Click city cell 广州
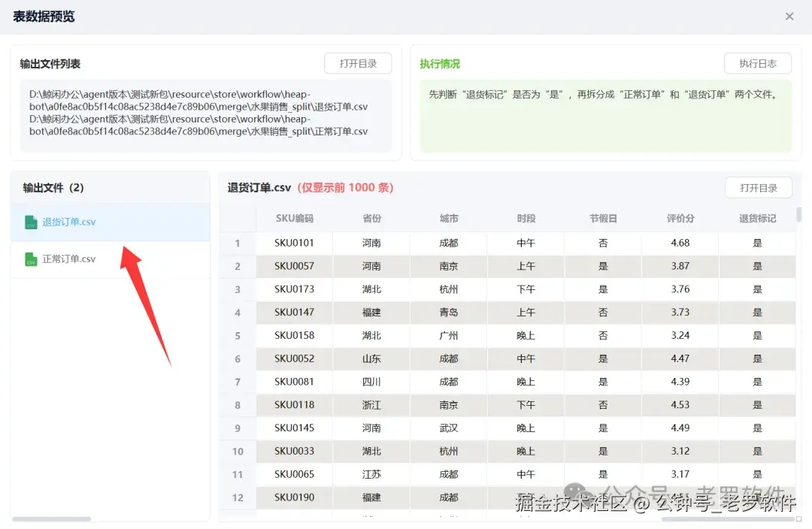This screenshot has height=529, width=812. (x=448, y=335)
